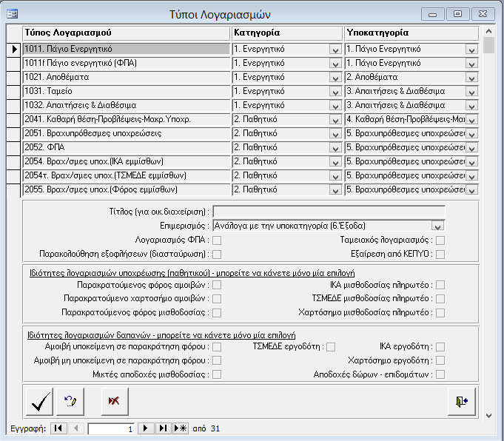Viewport: 504px width, 441px height.
Task: Go to first record navigation button
Action: [59, 428]
